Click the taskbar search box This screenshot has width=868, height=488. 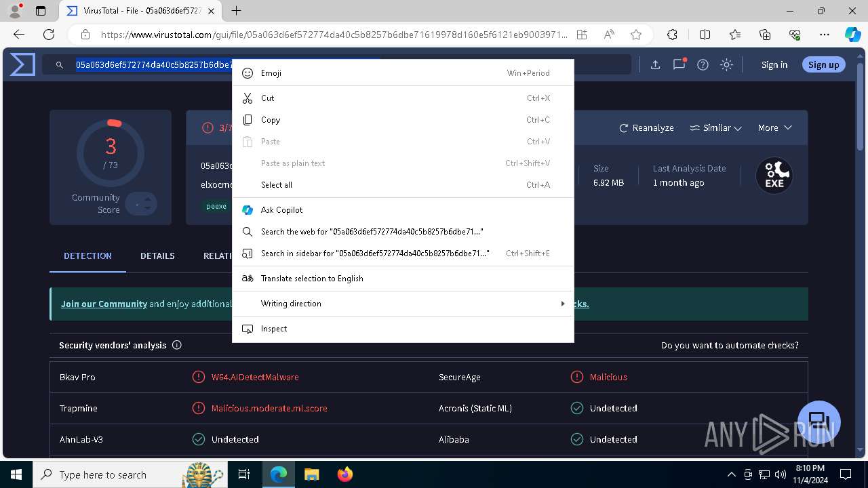tap(130, 474)
